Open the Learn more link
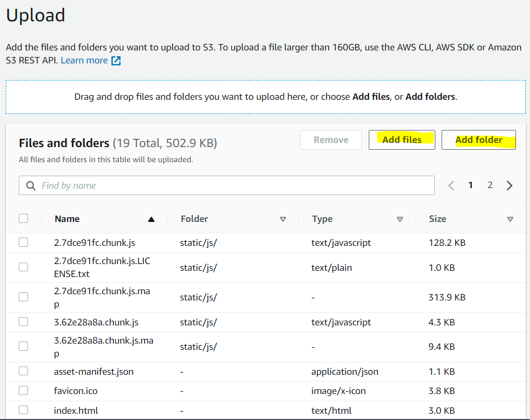 84,60
